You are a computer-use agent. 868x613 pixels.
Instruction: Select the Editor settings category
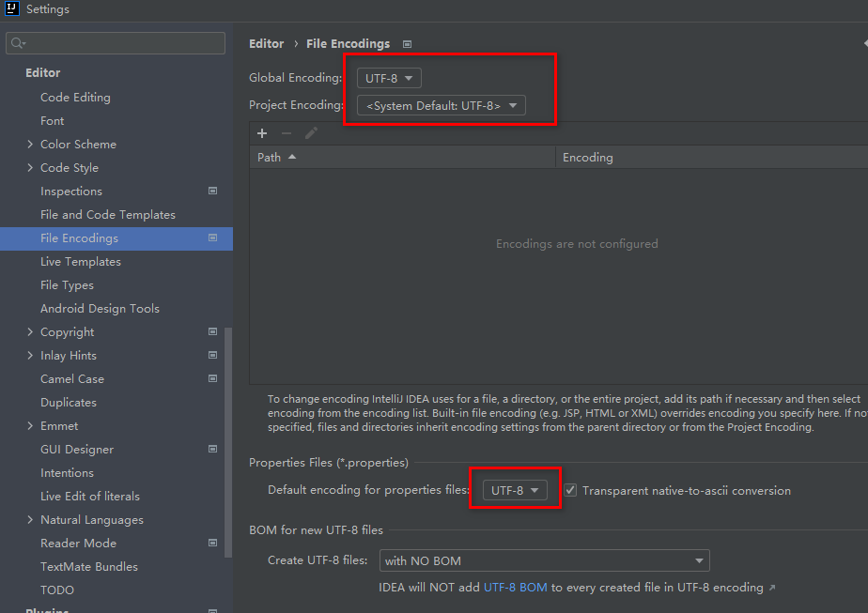coord(42,73)
